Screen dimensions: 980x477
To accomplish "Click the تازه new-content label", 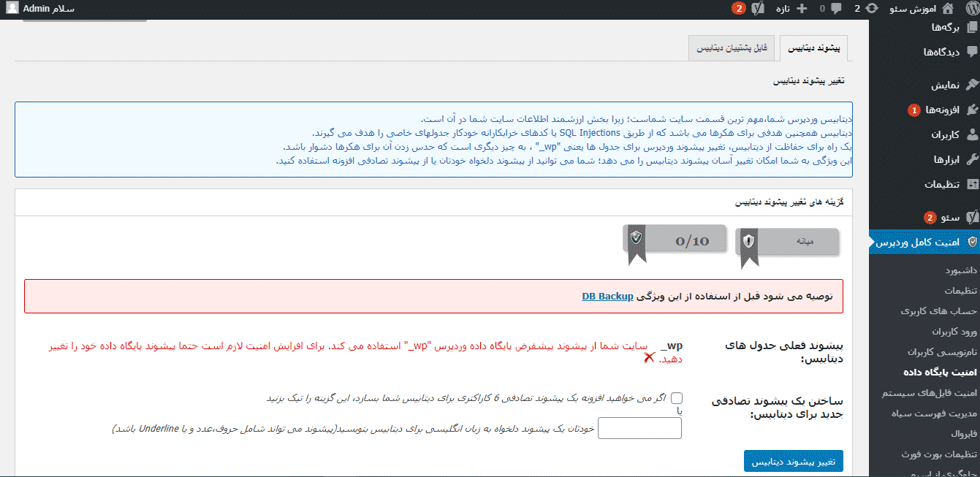I will [782, 9].
